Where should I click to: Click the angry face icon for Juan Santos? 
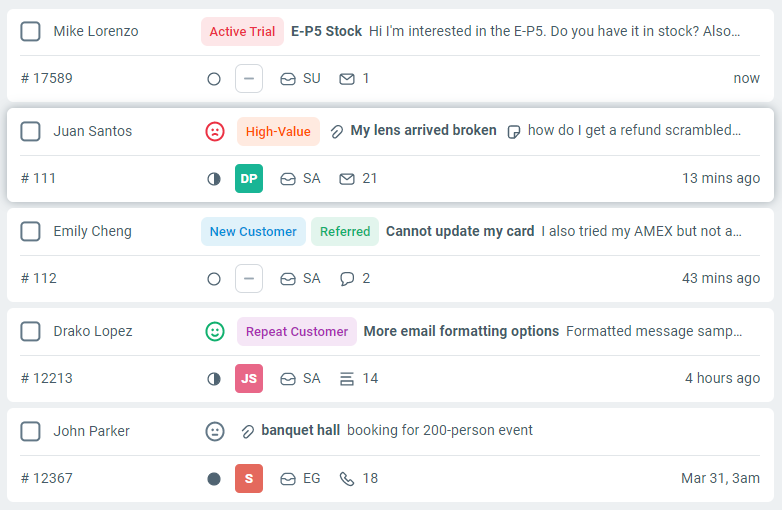215,131
